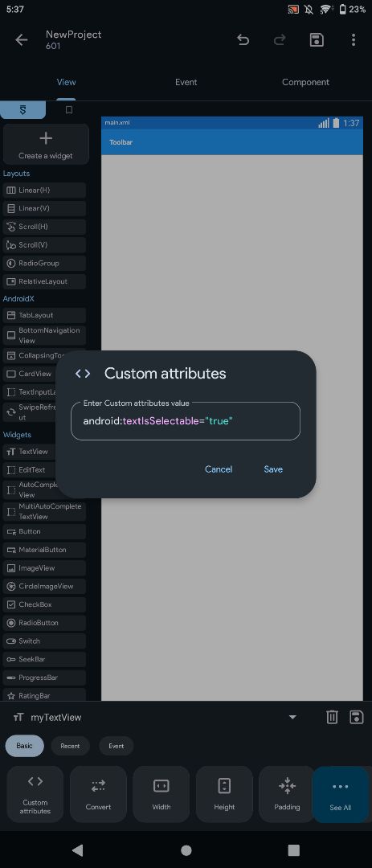Select the Convert property tile

(x=98, y=794)
